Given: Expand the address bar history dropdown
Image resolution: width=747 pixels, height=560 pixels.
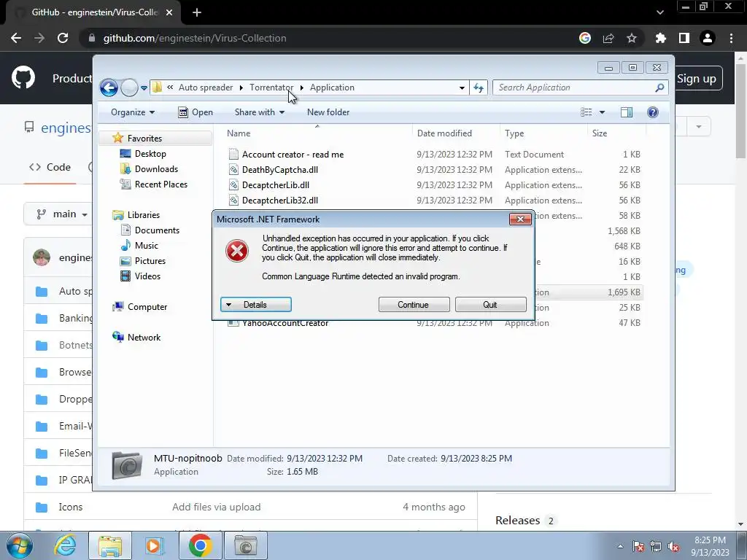Looking at the screenshot, I should [x=462, y=87].
